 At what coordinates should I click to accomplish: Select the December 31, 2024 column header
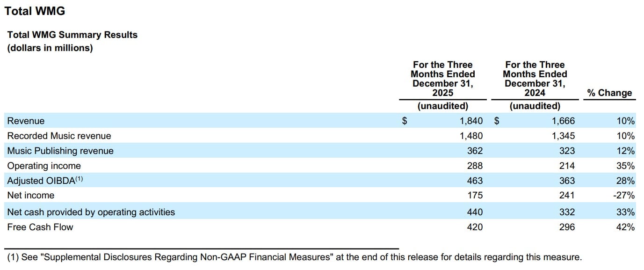tap(535, 79)
